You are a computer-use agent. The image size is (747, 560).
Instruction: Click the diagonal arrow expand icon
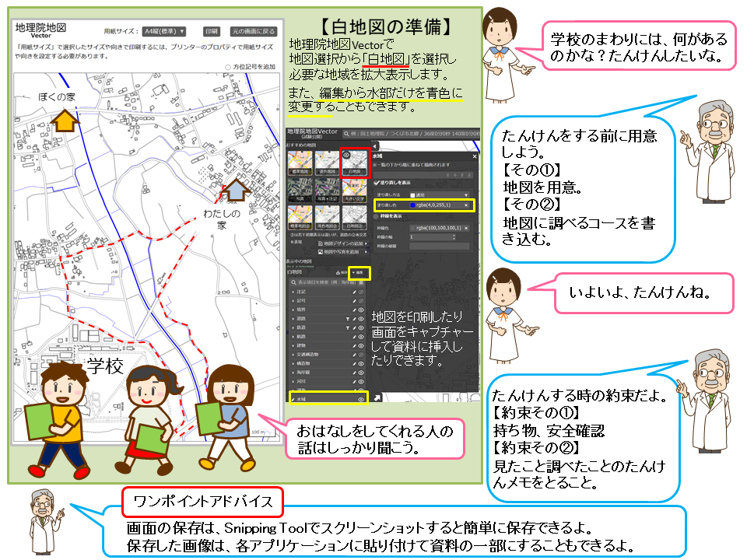[377, 398]
